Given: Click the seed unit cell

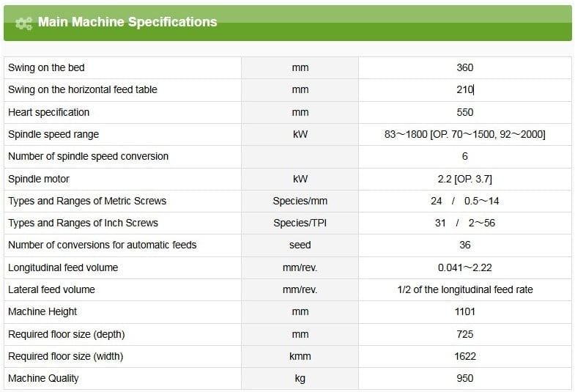Looking at the screenshot, I should pyautogui.click(x=300, y=245).
